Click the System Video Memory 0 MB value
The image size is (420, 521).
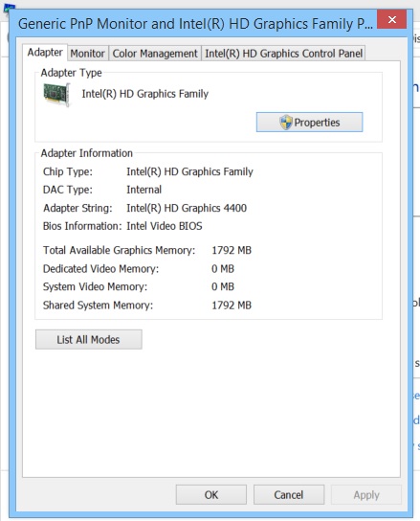coord(223,286)
